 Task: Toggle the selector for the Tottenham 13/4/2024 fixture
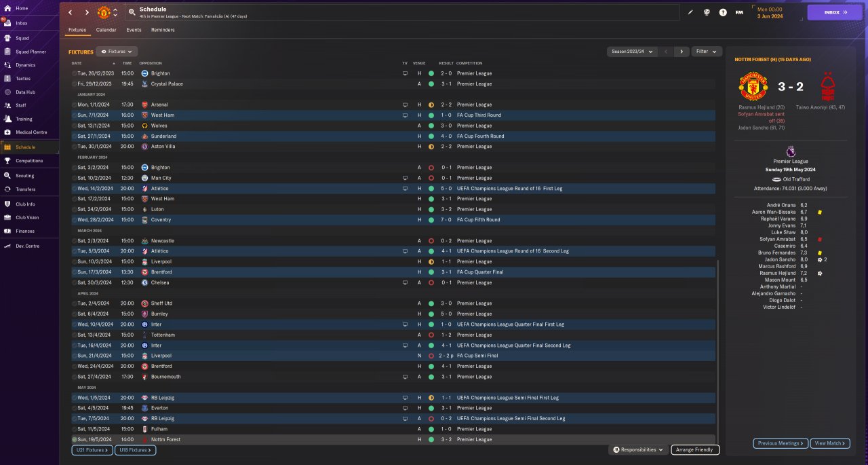(x=74, y=335)
